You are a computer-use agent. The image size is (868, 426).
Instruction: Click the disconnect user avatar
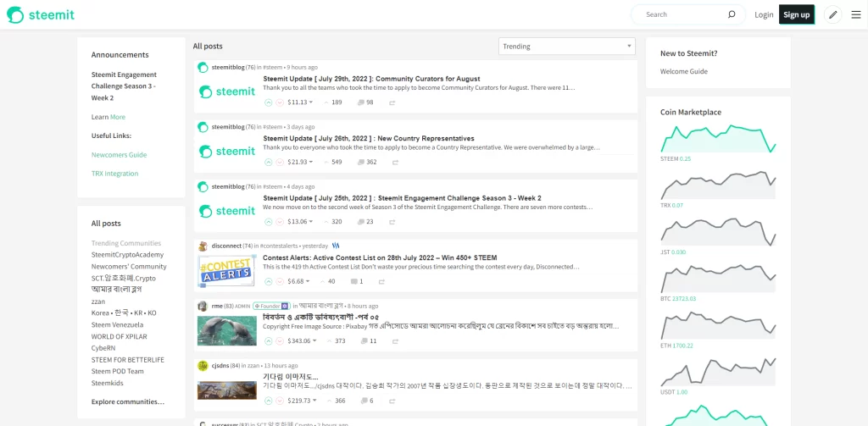point(203,246)
